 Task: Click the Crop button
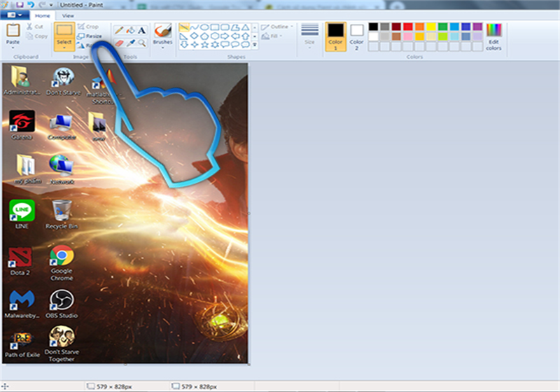click(x=88, y=27)
